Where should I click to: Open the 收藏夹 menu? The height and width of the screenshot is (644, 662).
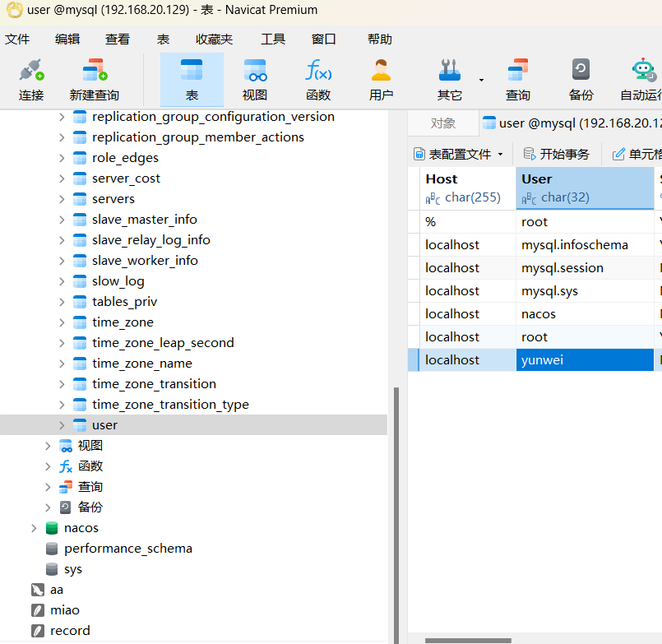[x=215, y=39]
